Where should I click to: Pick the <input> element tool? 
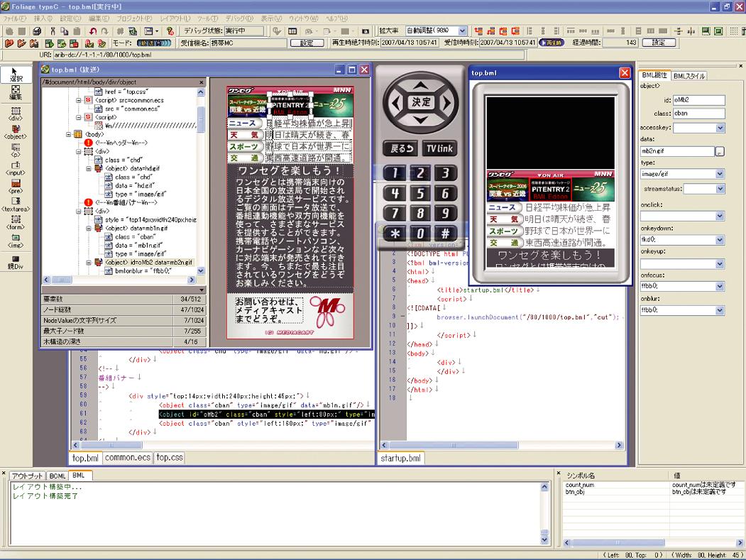click(x=16, y=168)
